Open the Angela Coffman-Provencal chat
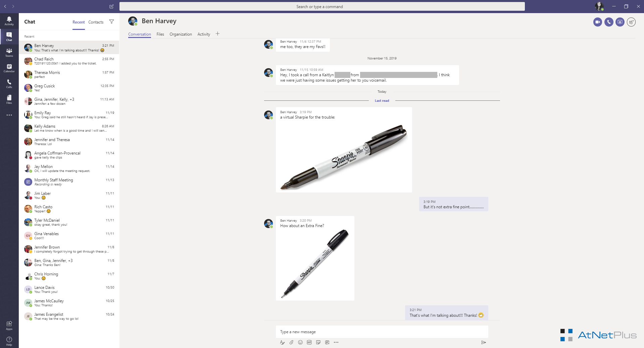This screenshot has height=348, width=644. pyautogui.click(x=69, y=155)
